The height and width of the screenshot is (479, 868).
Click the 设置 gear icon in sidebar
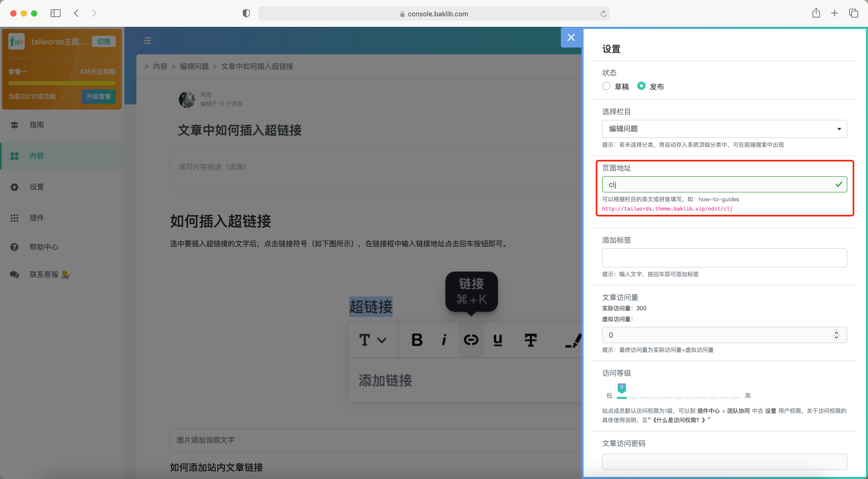[14, 187]
